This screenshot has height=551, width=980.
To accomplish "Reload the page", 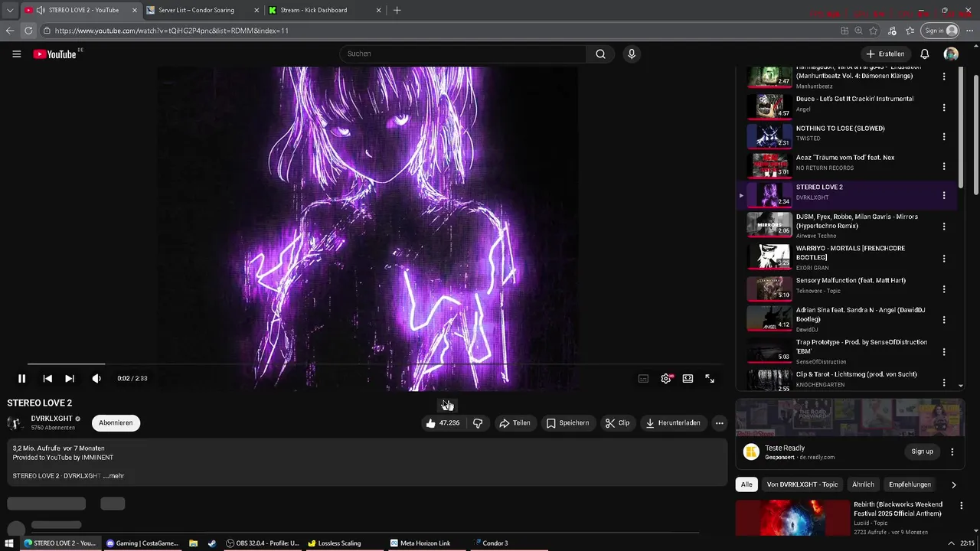I will coord(28,31).
